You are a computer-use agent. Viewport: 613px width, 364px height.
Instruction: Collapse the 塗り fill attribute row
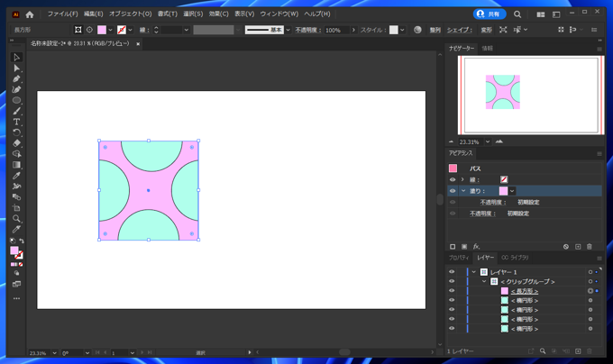click(x=463, y=191)
